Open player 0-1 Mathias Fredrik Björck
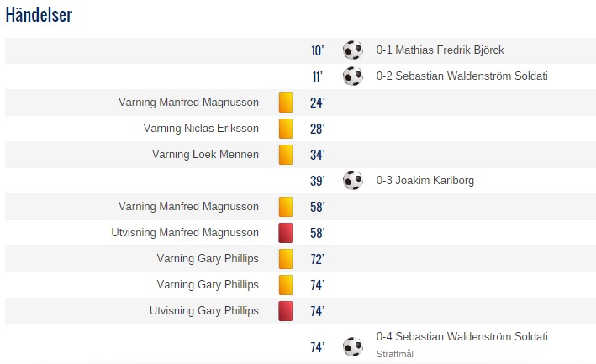The width and height of the screenshot is (596, 364). pos(440,50)
